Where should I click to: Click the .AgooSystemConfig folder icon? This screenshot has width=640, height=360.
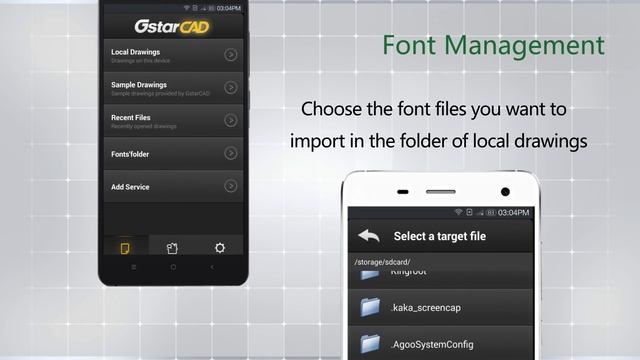pos(370,343)
